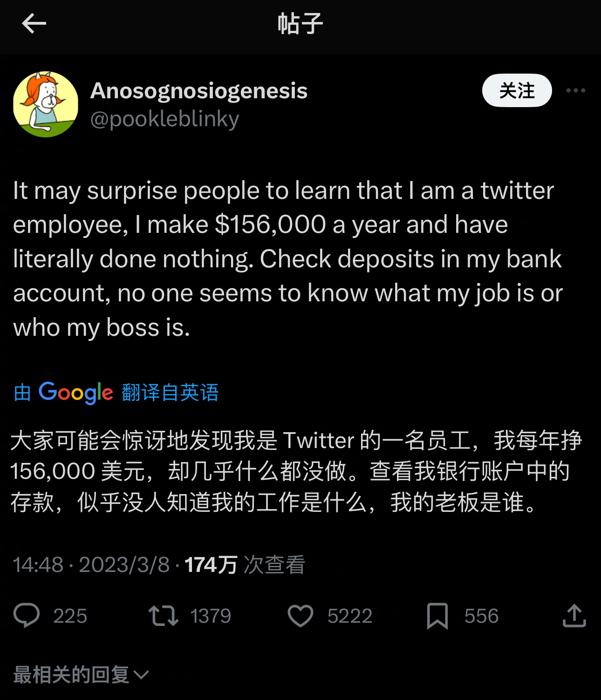Open the Anosognosiogenesis avatar picture

pyautogui.click(x=46, y=104)
